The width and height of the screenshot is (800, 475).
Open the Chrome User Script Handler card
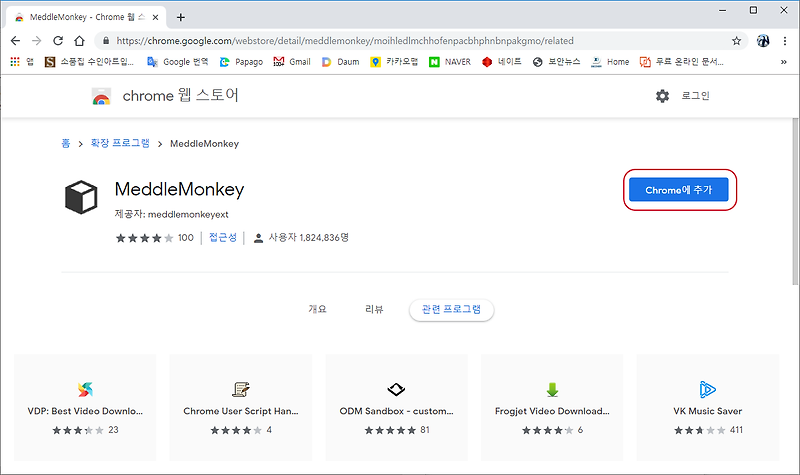point(241,408)
